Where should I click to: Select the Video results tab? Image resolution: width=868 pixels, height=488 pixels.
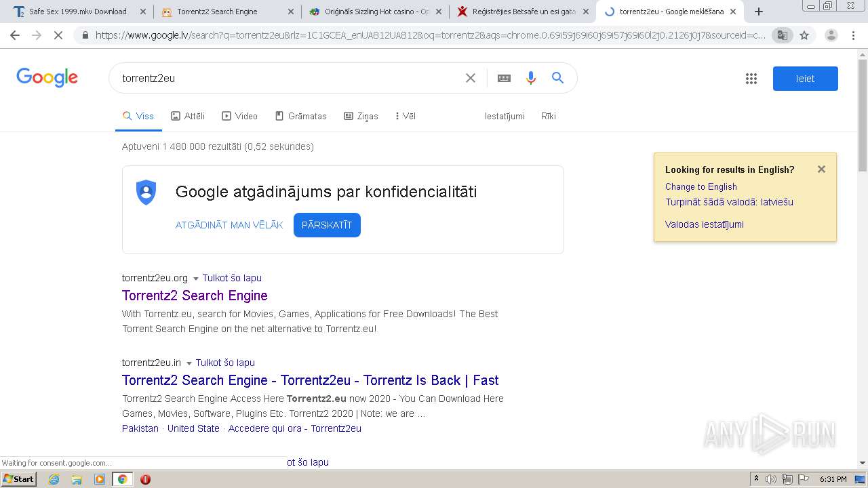(240, 116)
